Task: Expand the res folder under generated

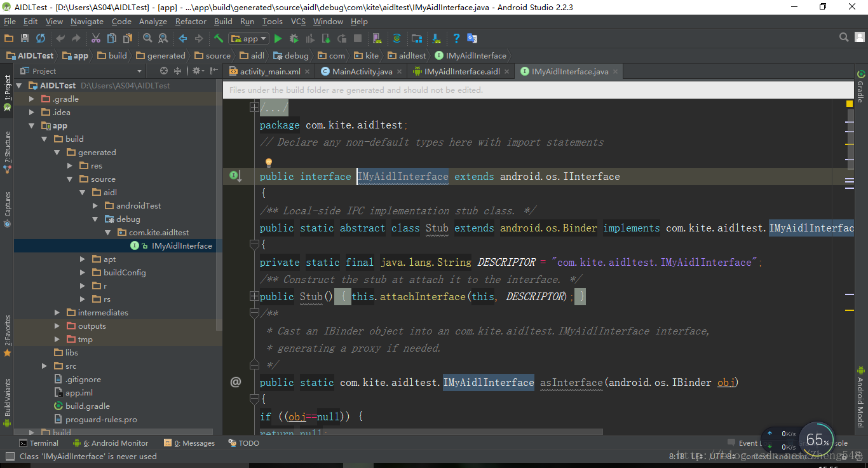Action: (70, 166)
